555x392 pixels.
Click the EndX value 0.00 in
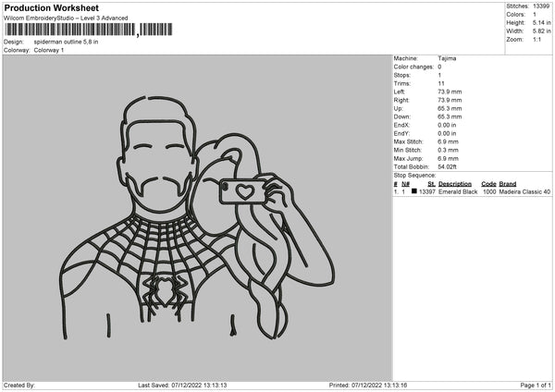(x=447, y=125)
